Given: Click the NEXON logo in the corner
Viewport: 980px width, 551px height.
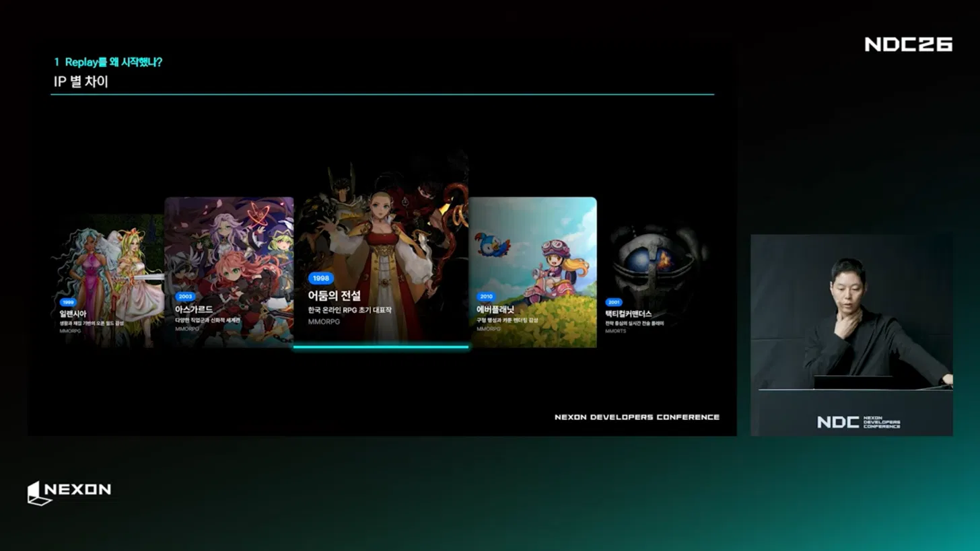Looking at the screenshot, I should [x=69, y=492].
